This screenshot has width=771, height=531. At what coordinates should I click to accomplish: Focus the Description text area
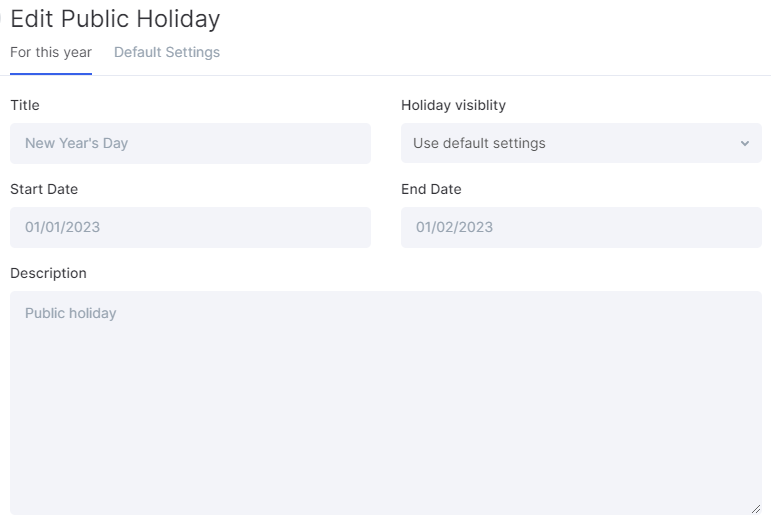tap(386, 403)
